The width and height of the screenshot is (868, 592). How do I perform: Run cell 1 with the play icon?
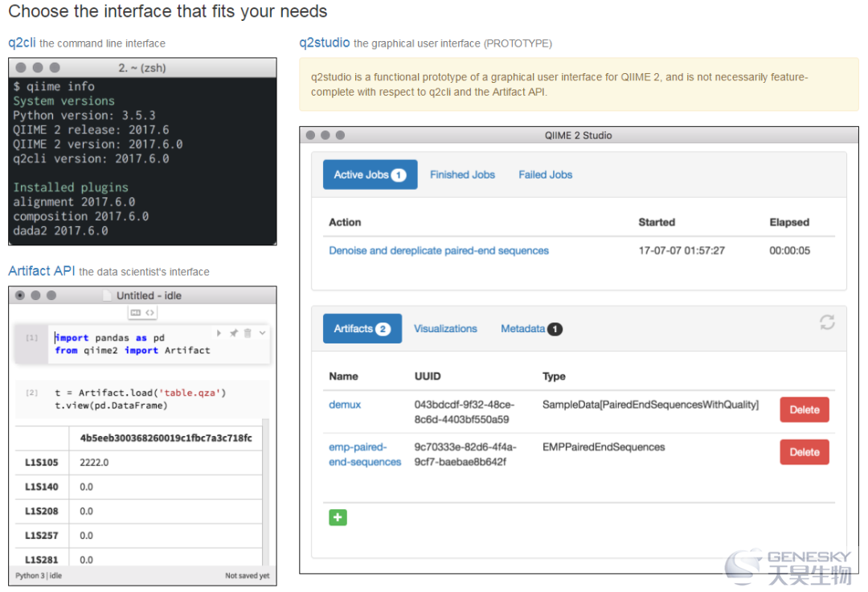(x=219, y=333)
